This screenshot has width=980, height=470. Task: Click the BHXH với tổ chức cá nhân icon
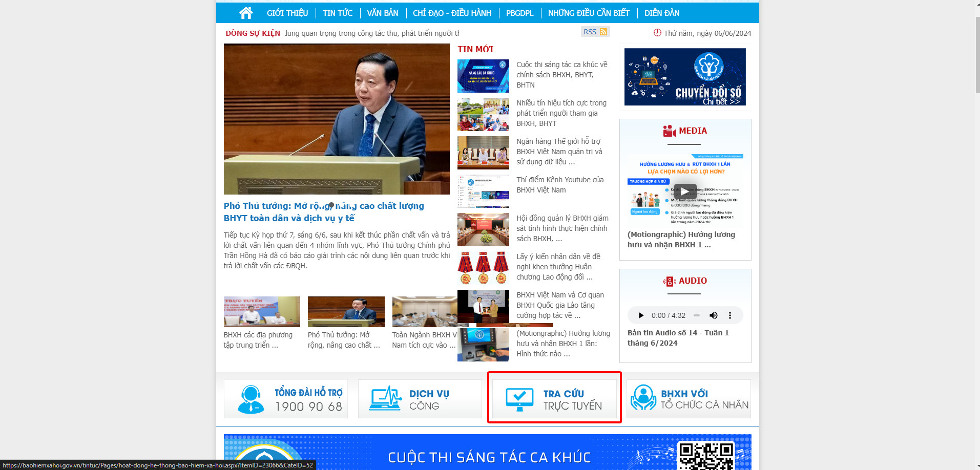(643, 398)
